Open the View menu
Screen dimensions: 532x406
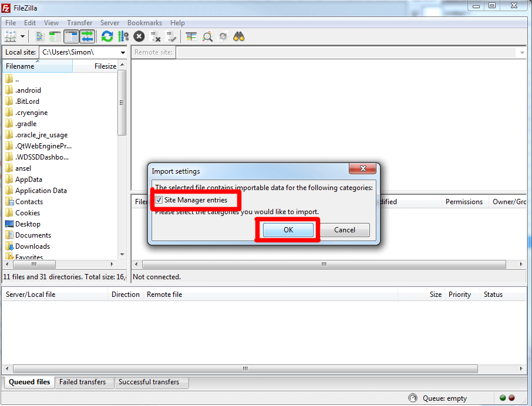51,23
